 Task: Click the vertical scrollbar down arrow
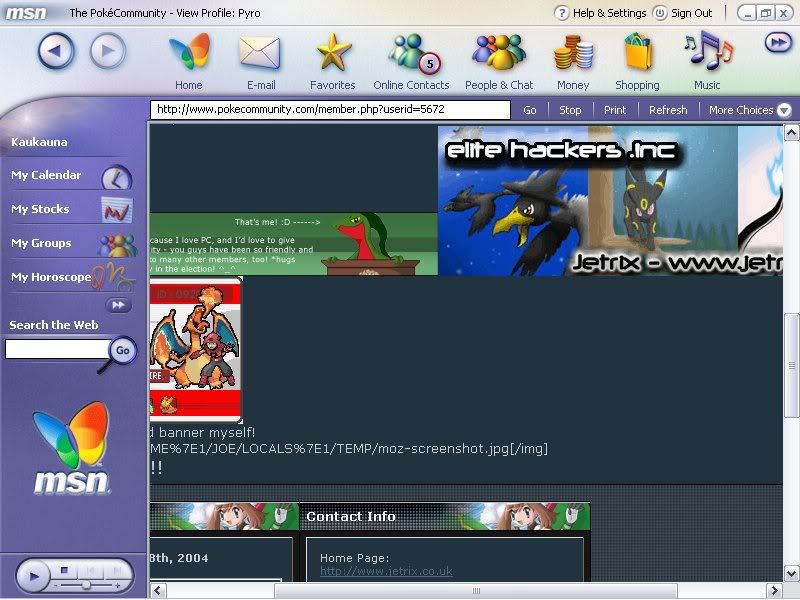[x=791, y=573]
